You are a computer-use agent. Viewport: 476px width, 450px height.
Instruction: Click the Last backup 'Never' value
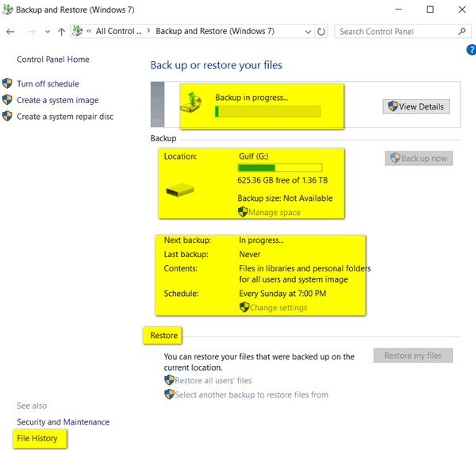250,255
